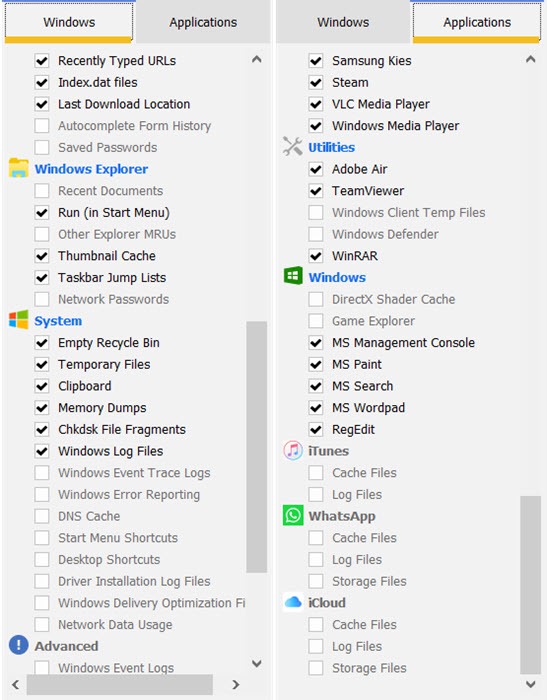Check Windows Error Reporting
Screen dimensions: 547x700
[x=42, y=494]
